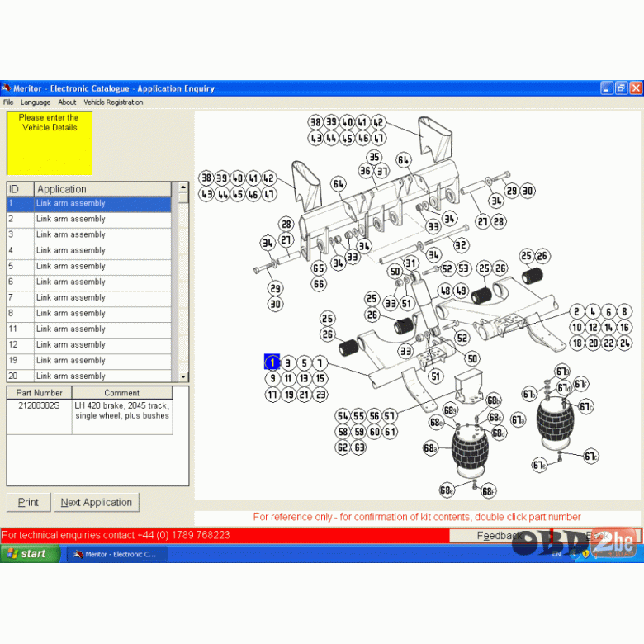Click the highlighted callout 1 in diagram
Viewport: 644px width, 644px height.
[x=272, y=362]
